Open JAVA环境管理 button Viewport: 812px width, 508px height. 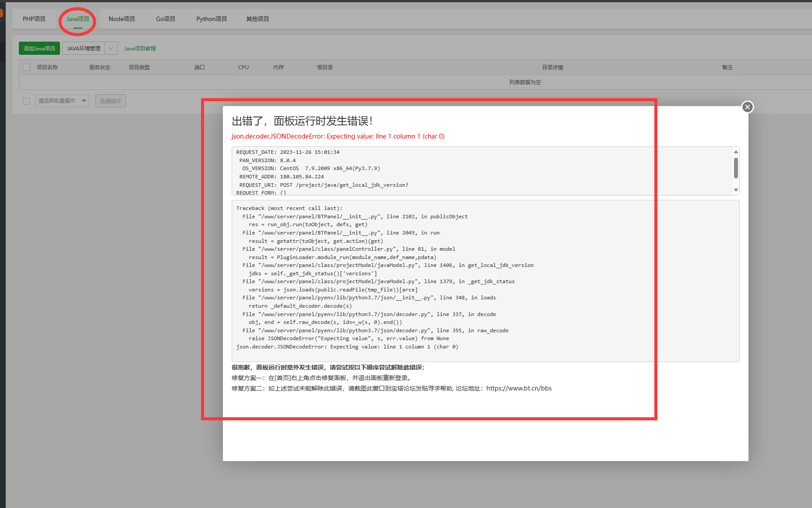(84, 48)
